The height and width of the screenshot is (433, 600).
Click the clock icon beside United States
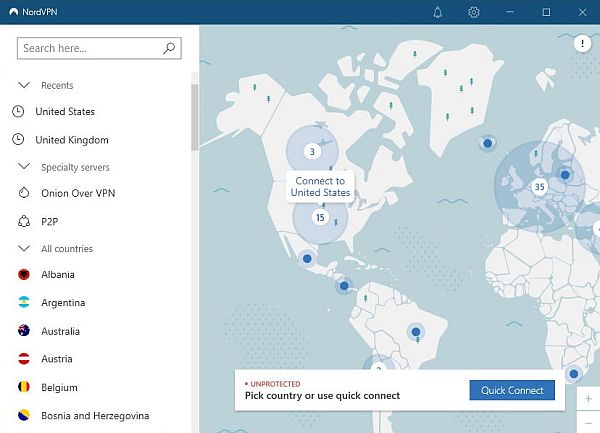pyautogui.click(x=18, y=111)
